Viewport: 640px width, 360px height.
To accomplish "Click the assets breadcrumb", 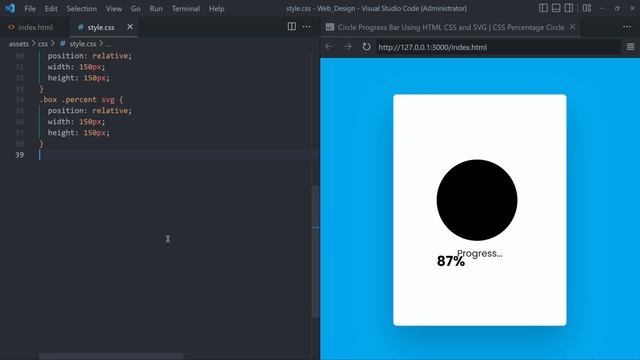I will tap(19, 44).
